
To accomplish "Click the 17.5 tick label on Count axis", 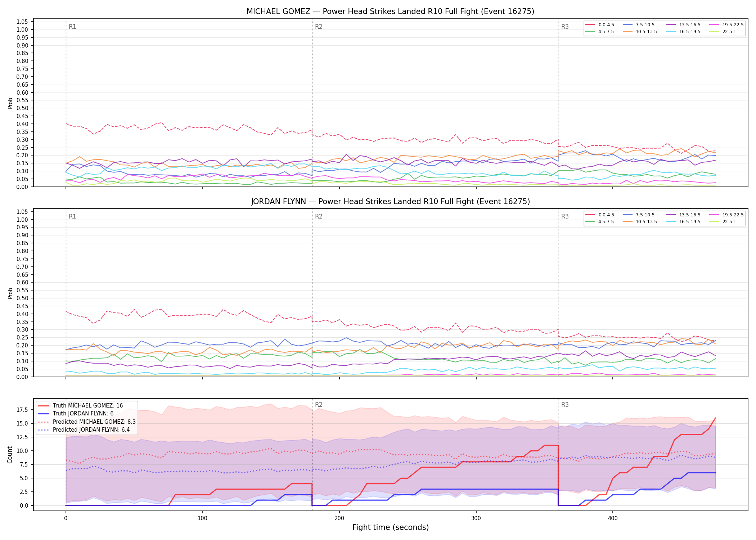I will 23,410.
